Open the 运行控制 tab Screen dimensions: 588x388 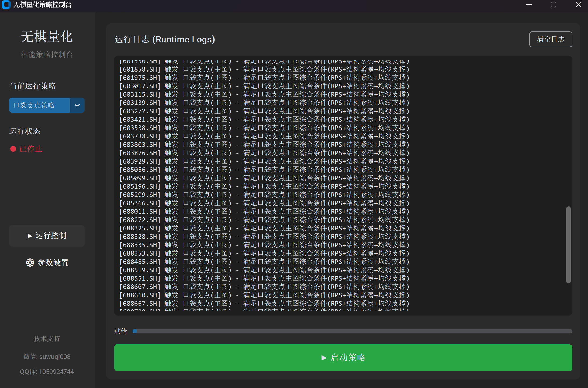tap(47, 236)
